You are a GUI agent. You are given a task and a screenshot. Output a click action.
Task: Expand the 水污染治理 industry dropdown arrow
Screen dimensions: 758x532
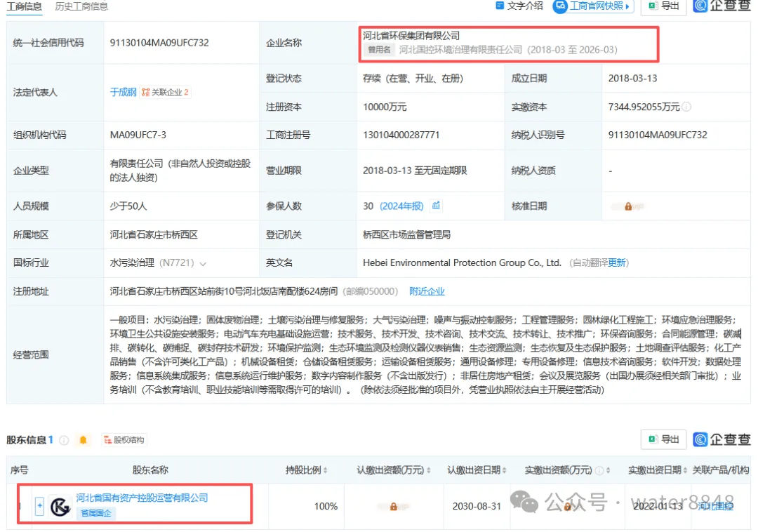point(204,263)
